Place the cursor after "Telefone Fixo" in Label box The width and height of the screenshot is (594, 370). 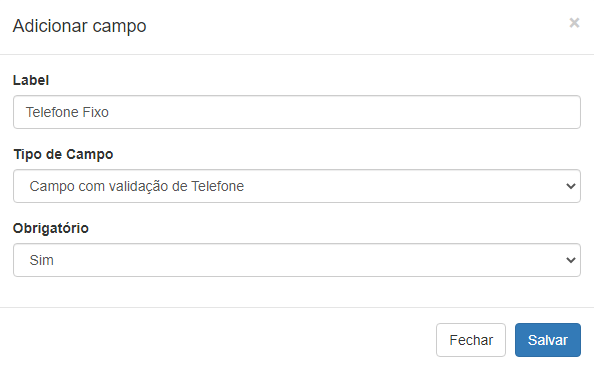click(111, 112)
